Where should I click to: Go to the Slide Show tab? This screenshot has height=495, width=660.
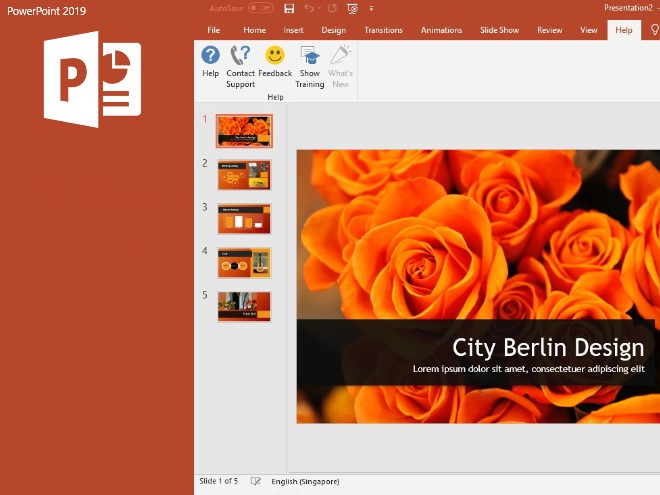[x=499, y=30]
